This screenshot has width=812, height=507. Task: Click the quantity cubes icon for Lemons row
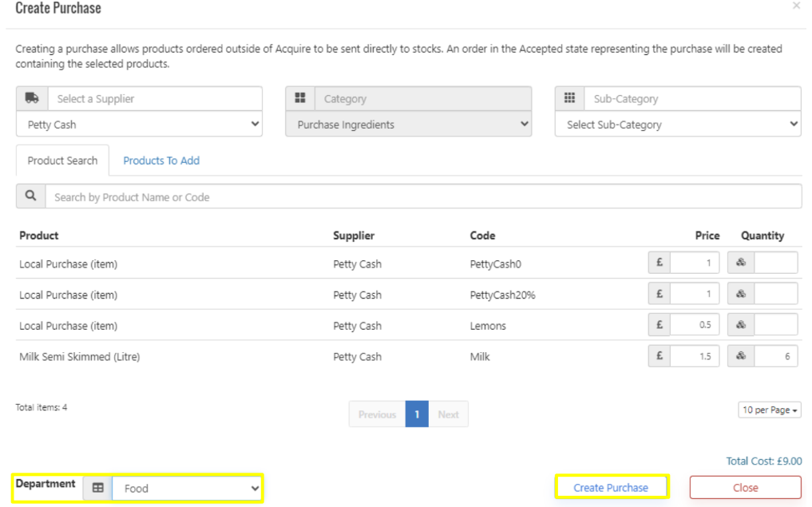tap(741, 325)
